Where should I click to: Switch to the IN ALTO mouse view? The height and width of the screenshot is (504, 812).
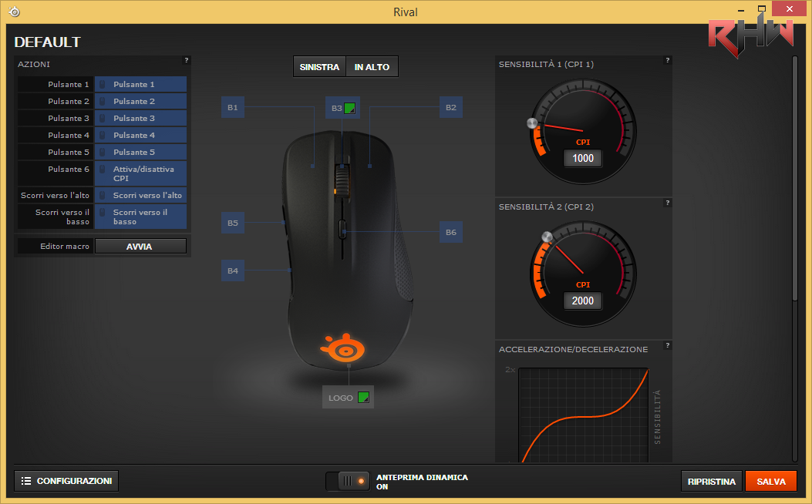(372, 67)
